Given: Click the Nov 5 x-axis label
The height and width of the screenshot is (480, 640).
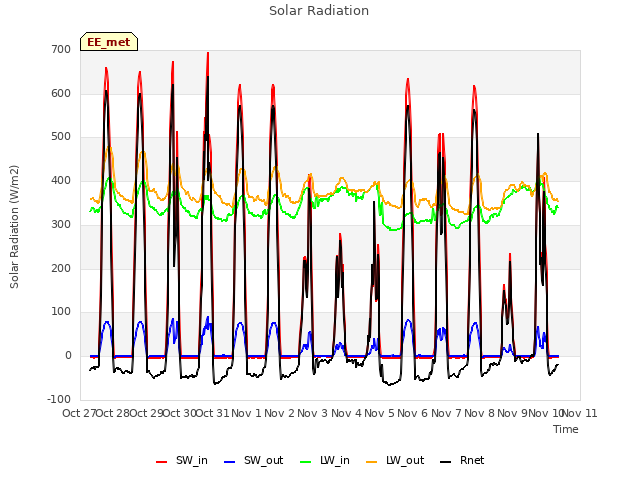Looking at the screenshot, I should point(380,413).
